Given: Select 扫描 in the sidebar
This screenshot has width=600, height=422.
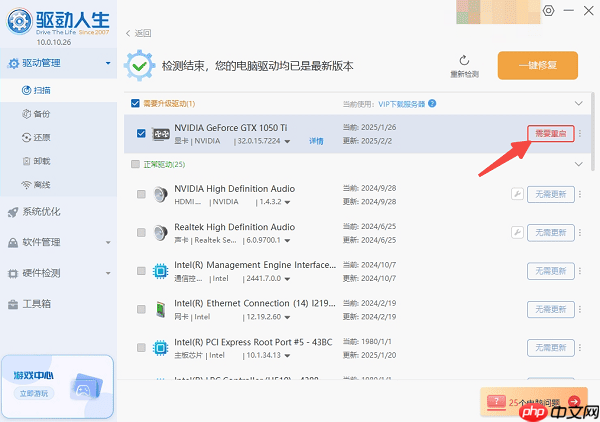Looking at the screenshot, I should pos(59,90).
